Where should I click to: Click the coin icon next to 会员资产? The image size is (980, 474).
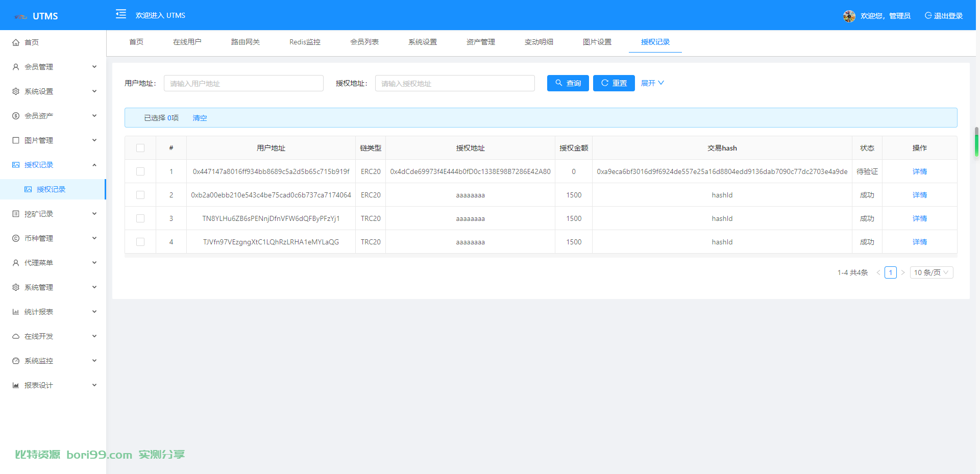(x=16, y=116)
